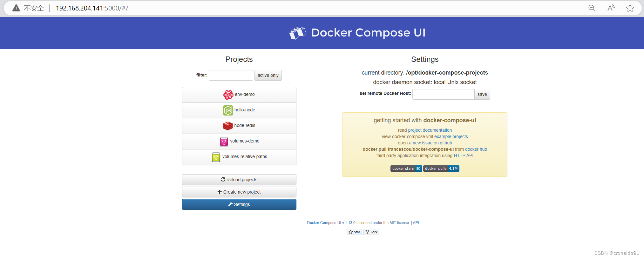Save the remote Docker Host setting
Viewport: 644px width, 258px height.
coord(482,94)
